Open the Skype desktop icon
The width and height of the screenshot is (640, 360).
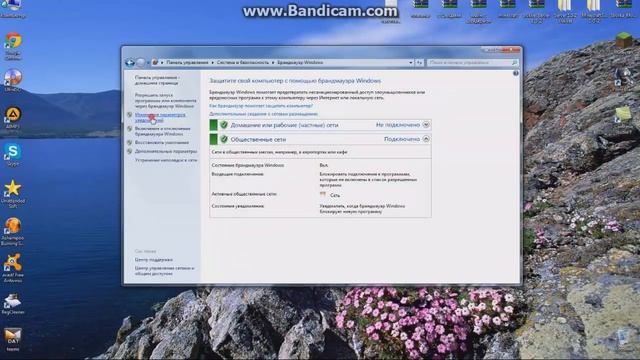[x=13, y=152]
